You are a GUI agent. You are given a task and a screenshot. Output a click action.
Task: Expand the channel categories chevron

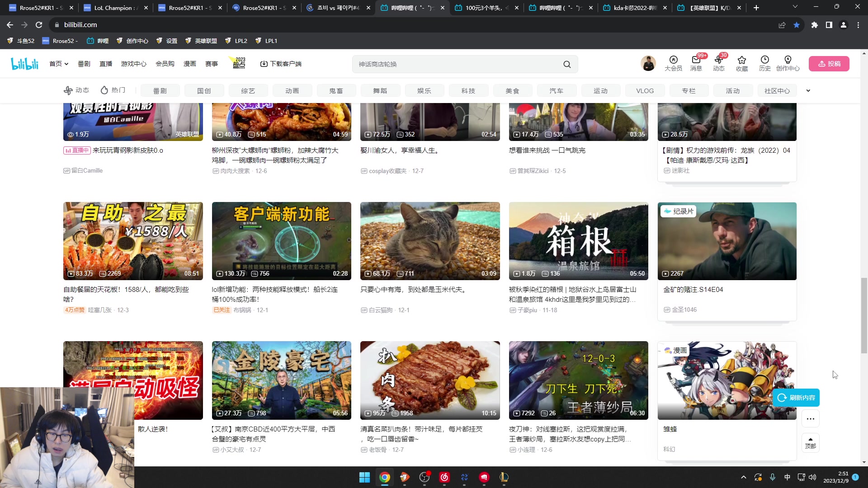[x=808, y=90]
